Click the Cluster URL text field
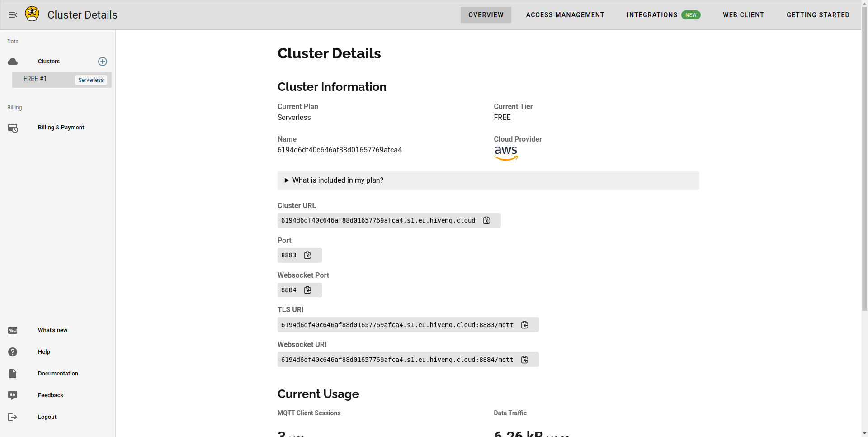Screen dimensions: 868x437 point(389,220)
